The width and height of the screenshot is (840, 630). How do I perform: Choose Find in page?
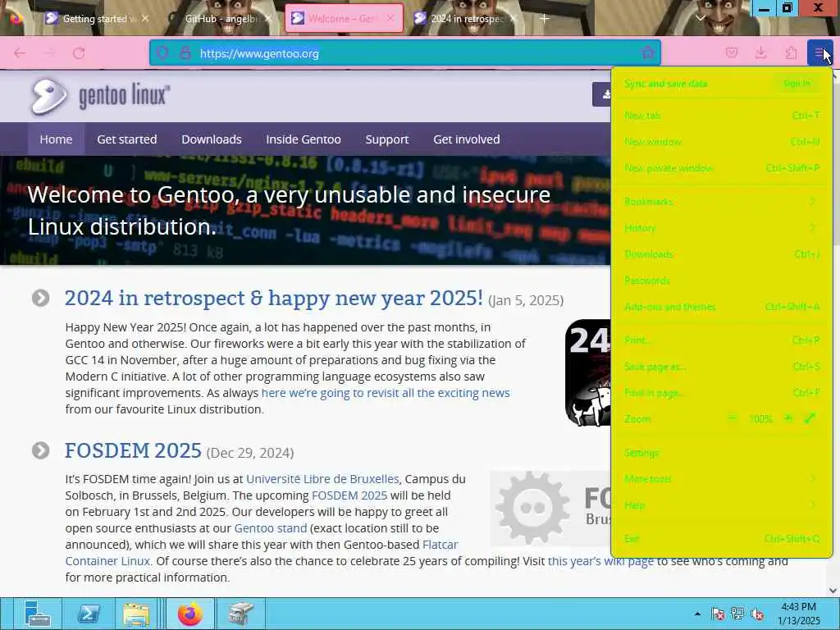tap(721, 393)
